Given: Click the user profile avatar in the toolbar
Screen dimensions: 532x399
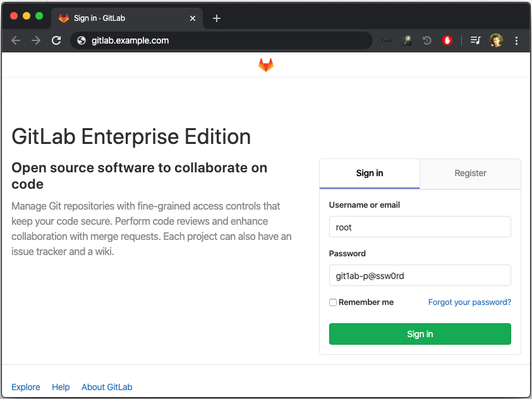Looking at the screenshot, I should pyautogui.click(x=496, y=40).
